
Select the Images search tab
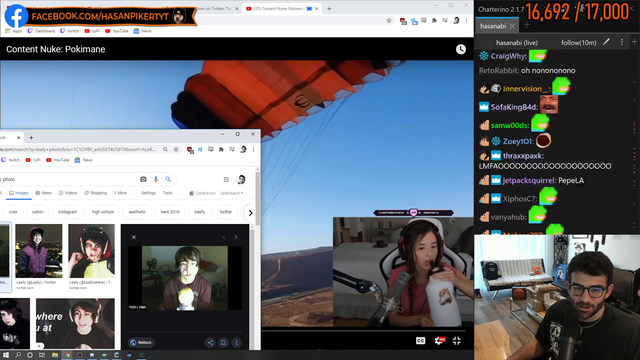click(x=19, y=193)
